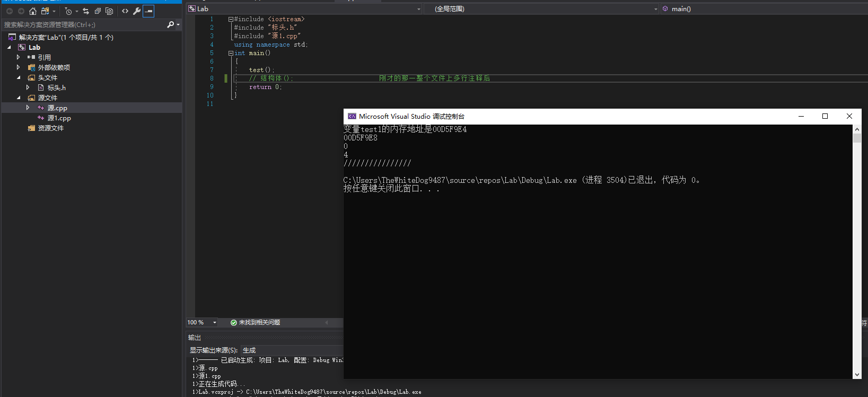Viewport: 868px width, 397px height.
Task: Select the 引用 references item
Action: [x=44, y=57]
